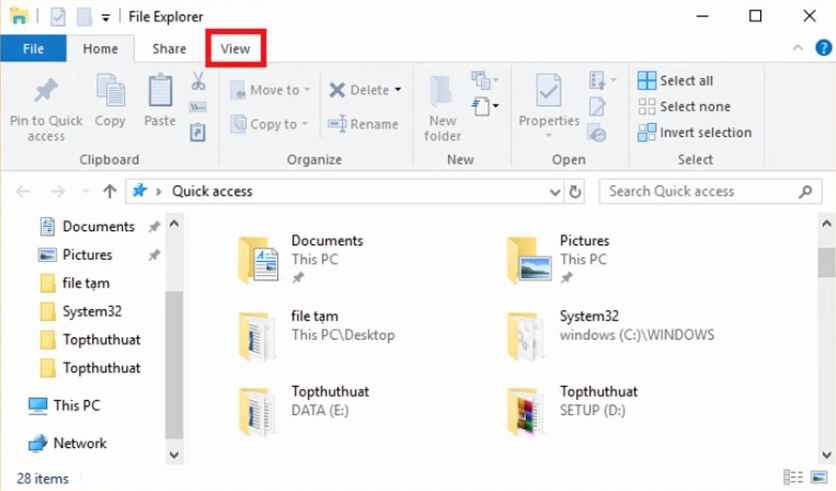Viewport: 836px width, 491px height.
Task: Select This PC in navigation pane
Action: [76, 406]
